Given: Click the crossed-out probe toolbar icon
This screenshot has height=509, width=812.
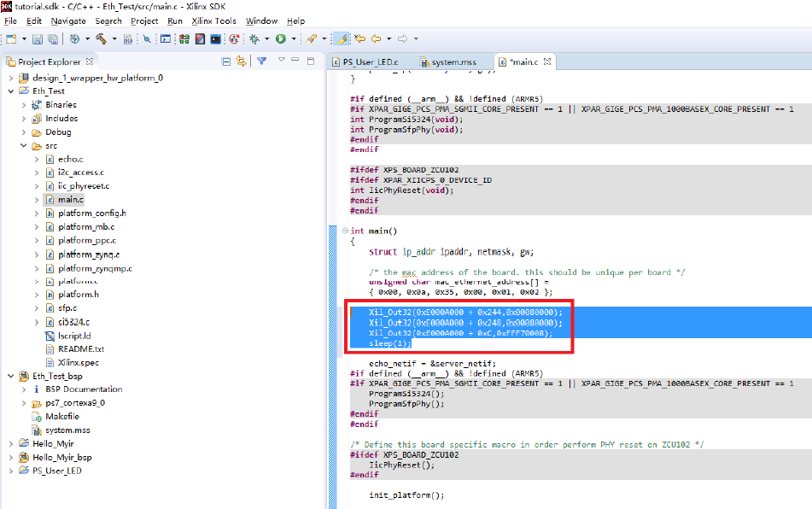Looking at the screenshot, I should click(x=147, y=38).
